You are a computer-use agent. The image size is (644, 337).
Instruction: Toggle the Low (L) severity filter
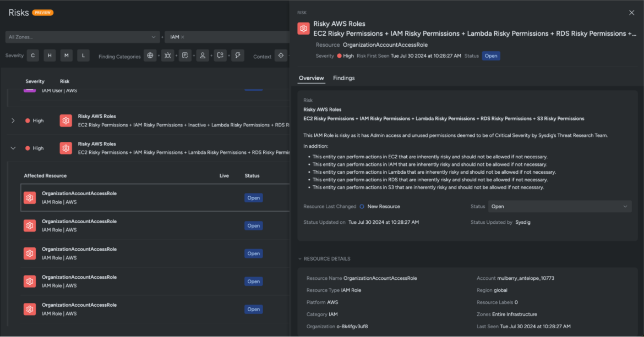(x=83, y=56)
